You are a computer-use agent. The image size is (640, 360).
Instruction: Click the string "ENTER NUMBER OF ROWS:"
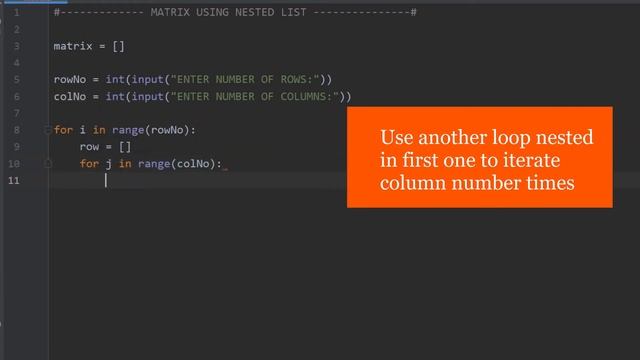point(244,79)
